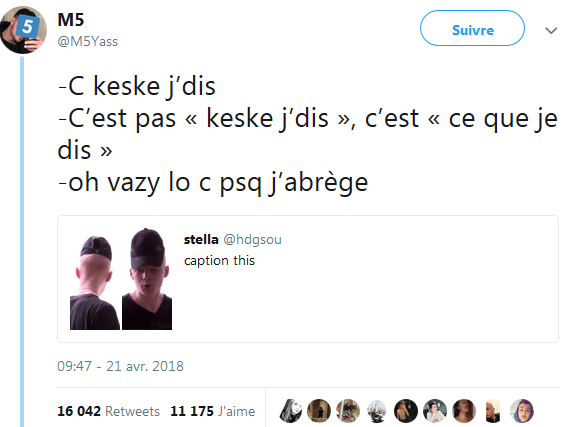Open the white-haired anime liker avatar
This screenshot has height=427, width=570.
tap(377, 411)
